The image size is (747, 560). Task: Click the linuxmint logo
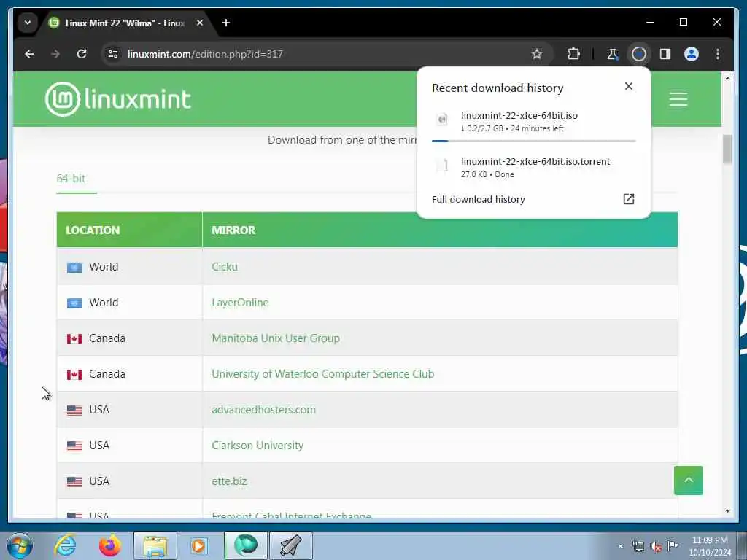point(118,99)
